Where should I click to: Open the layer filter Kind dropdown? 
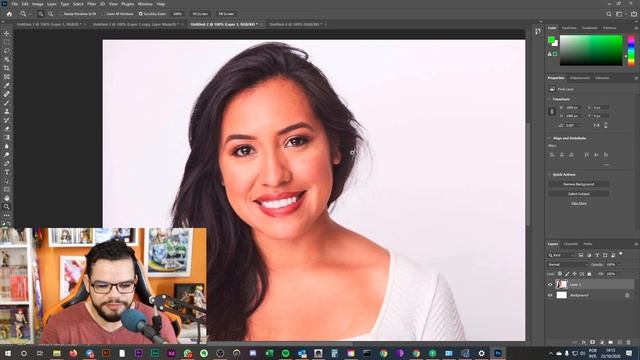pyautogui.click(x=561, y=255)
